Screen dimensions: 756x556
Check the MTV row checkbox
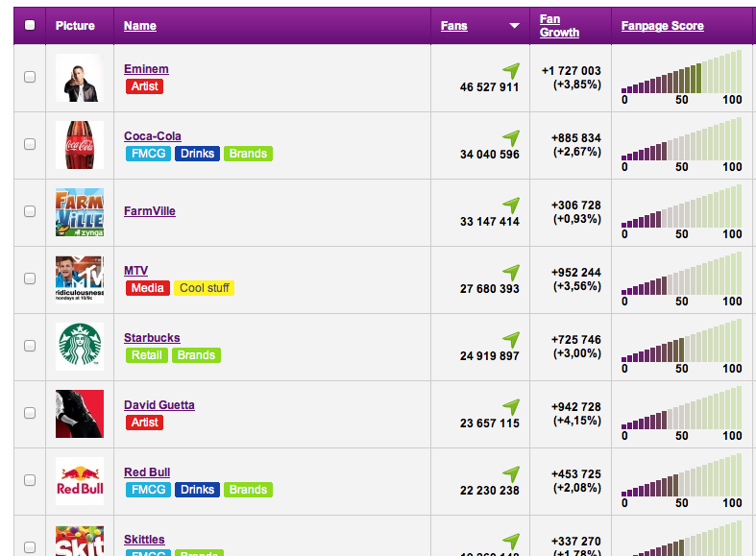pyautogui.click(x=30, y=278)
